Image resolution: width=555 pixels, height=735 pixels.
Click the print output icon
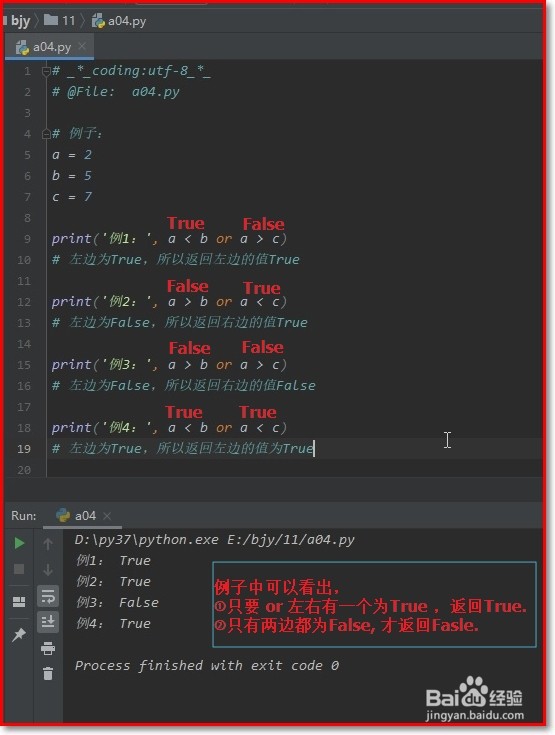coord(48,648)
